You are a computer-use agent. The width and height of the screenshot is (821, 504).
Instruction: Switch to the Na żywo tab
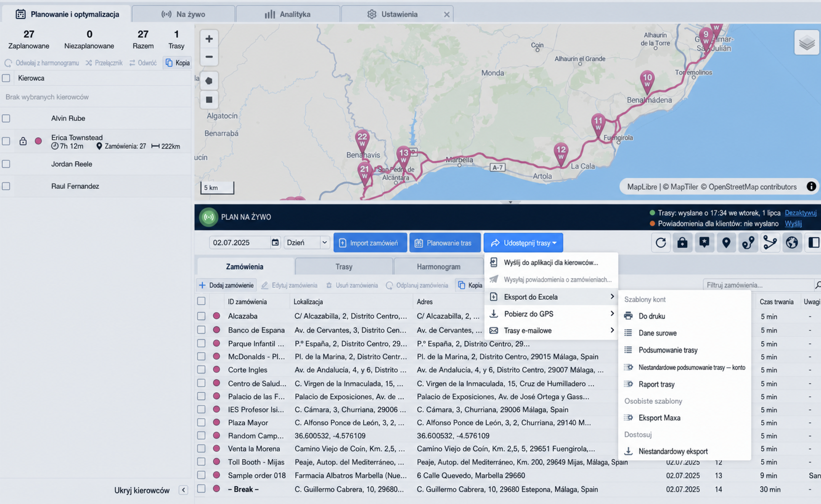184,14
